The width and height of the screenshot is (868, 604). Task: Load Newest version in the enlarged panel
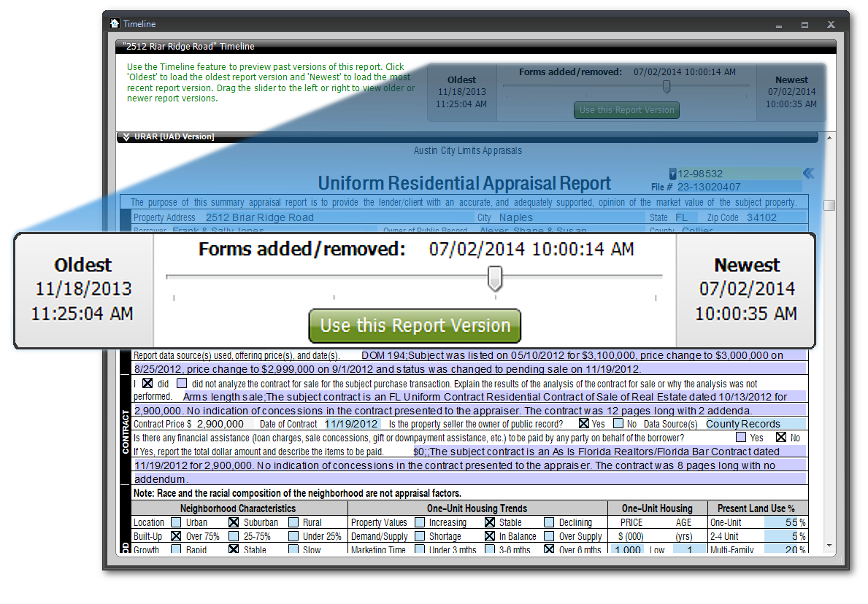(746, 290)
